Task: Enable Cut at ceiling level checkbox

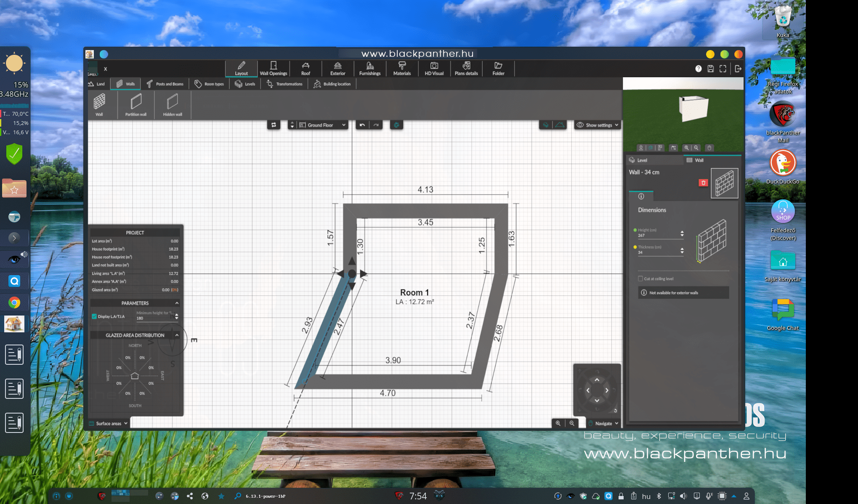Action: tap(640, 279)
